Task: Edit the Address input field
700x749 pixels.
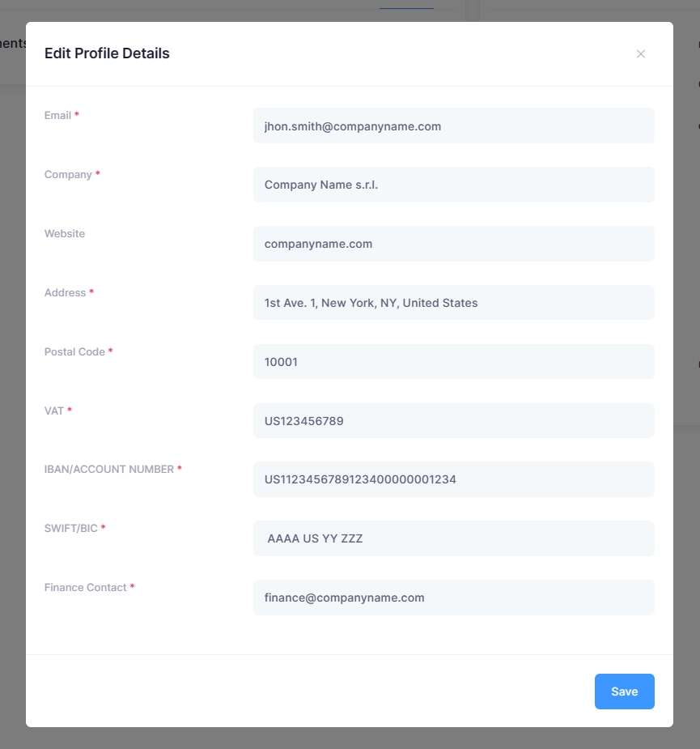Action: [x=453, y=303]
